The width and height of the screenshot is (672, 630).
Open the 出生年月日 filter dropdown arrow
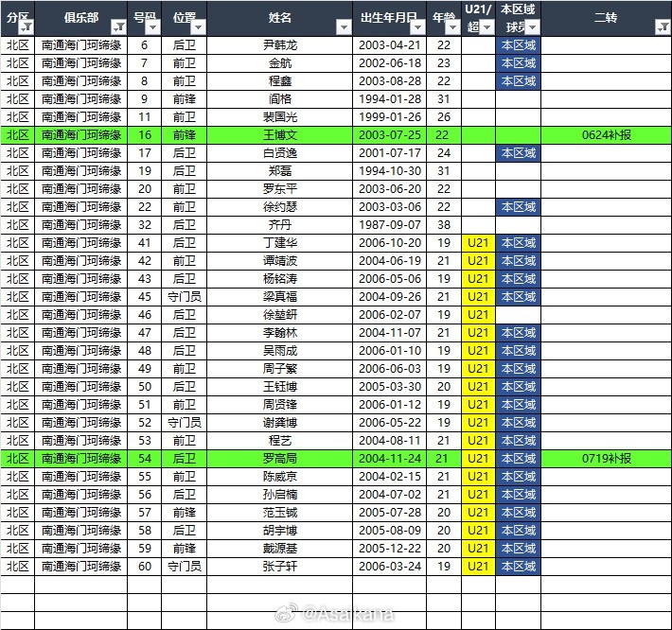pyautogui.click(x=416, y=27)
